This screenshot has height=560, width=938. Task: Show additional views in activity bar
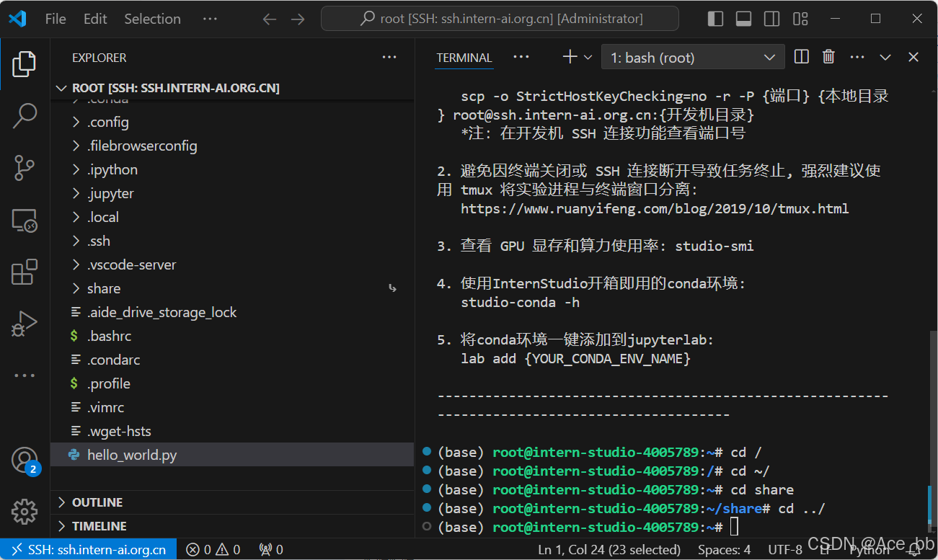[x=25, y=375]
